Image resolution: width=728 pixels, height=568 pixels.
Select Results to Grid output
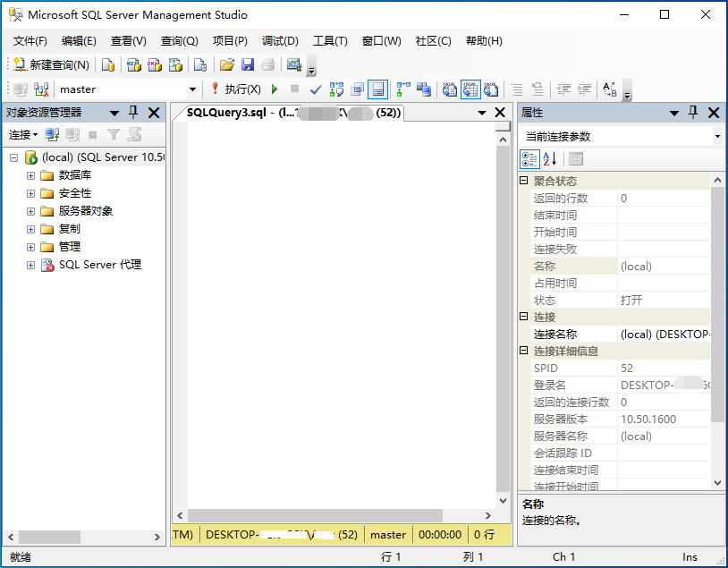coord(470,89)
